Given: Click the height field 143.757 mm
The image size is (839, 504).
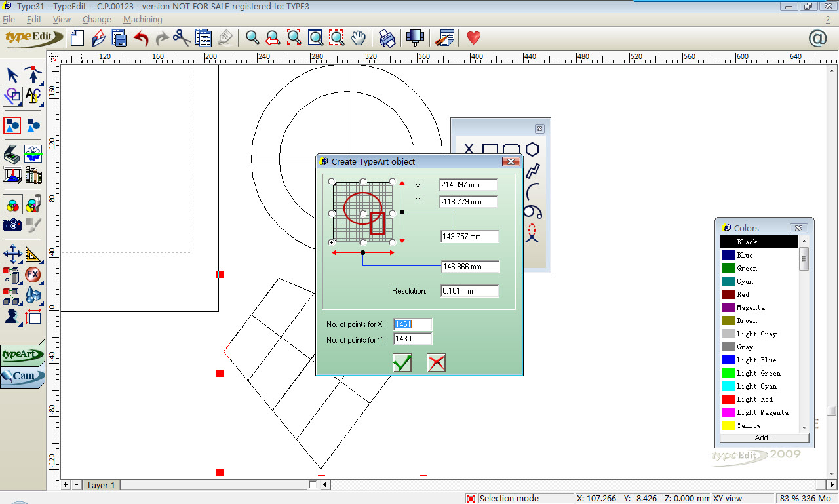Looking at the screenshot, I should pos(470,237).
